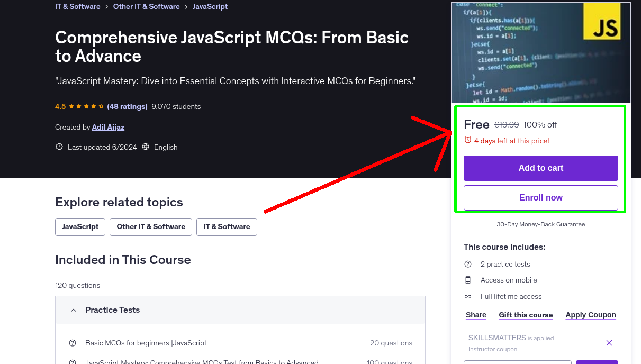The height and width of the screenshot is (364, 641).
Task: Click the Access on mobile phone icon
Action: click(468, 280)
